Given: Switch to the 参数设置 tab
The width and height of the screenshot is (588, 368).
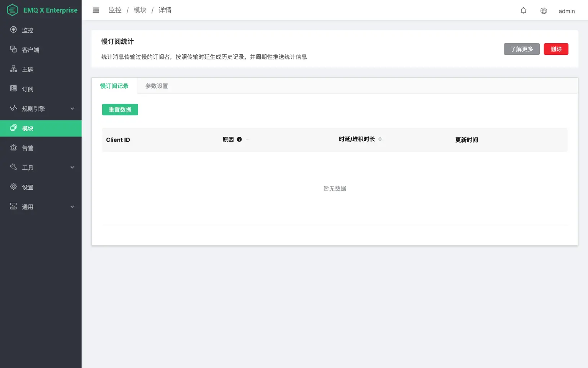Looking at the screenshot, I should 156,86.
